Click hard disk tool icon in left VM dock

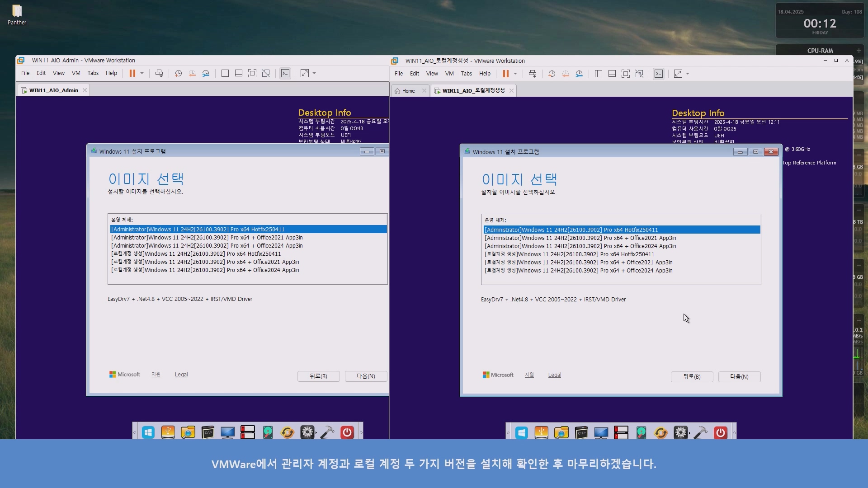click(268, 432)
